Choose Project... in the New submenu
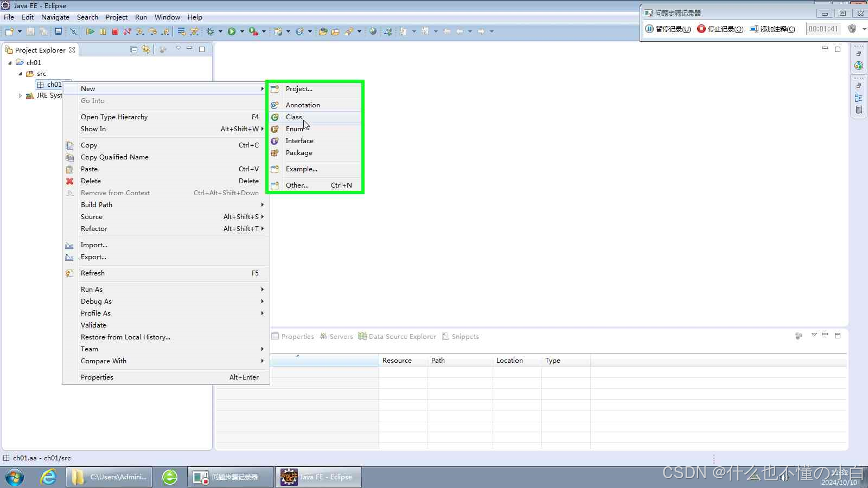This screenshot has width=868, height=488. 315,89
